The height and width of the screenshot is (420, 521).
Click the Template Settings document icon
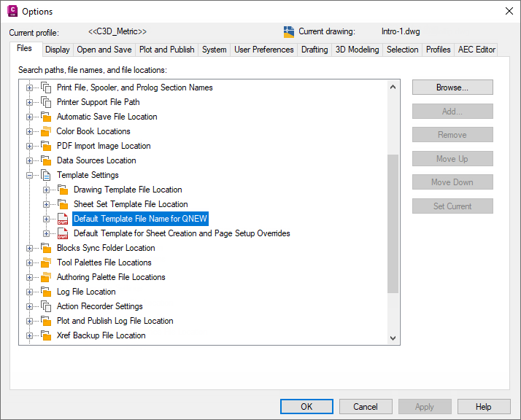pyautogui.click(x=46, y=175)
